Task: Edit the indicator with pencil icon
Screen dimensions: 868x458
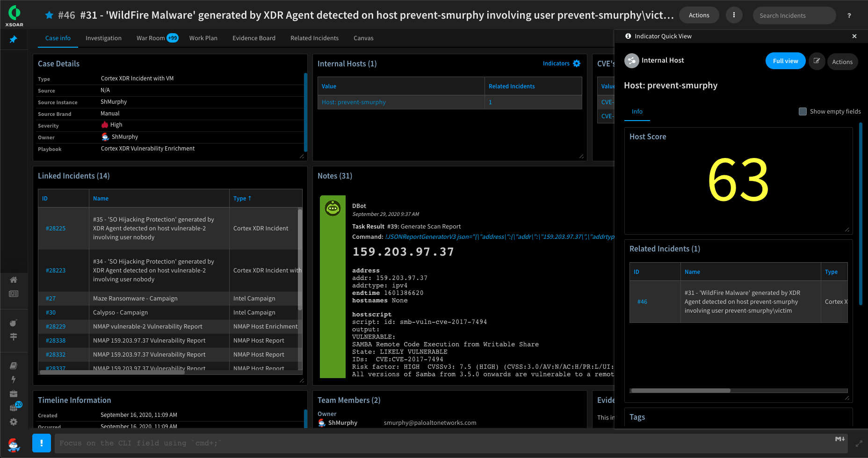Action: tap(817, 61)
